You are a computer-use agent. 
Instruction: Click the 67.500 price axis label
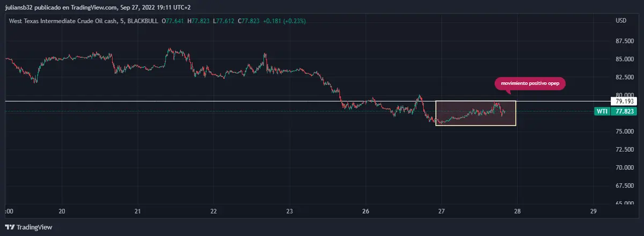(624, 186)
